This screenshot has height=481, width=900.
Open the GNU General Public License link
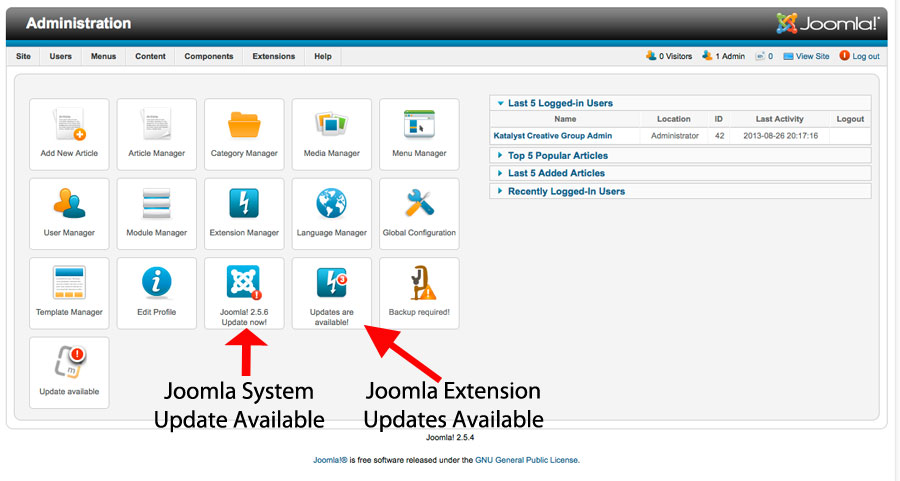(526, 460)
